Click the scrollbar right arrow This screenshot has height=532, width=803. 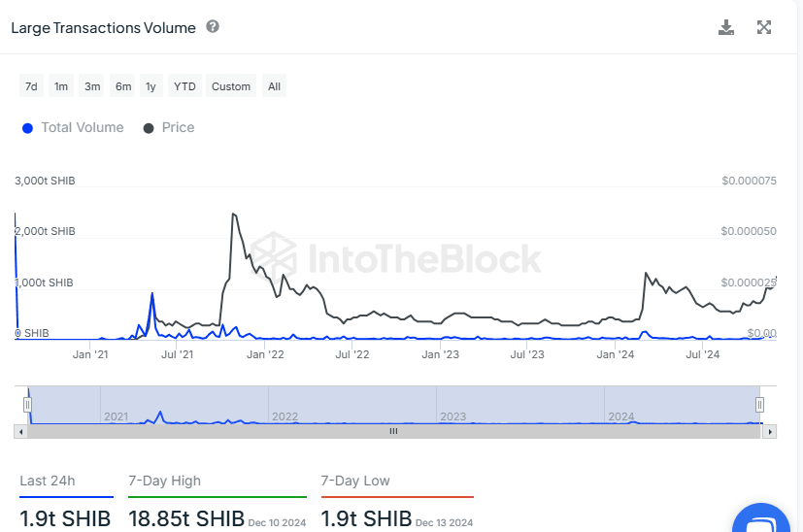tap(770, 432)
